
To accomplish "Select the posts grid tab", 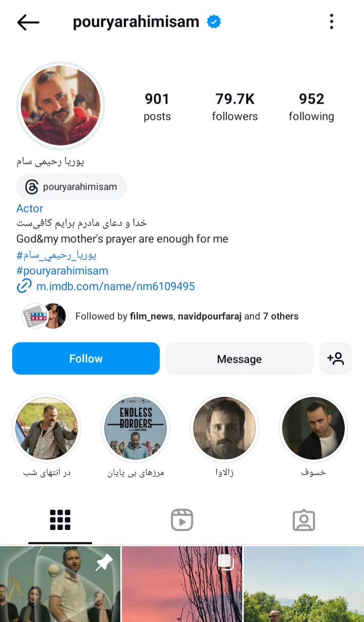I will [x=60, y=520].
